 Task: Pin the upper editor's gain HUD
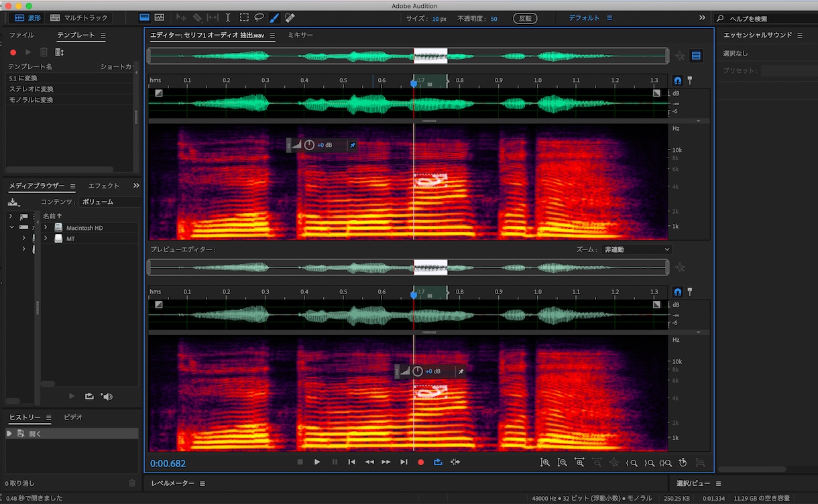tap(353, 145)
